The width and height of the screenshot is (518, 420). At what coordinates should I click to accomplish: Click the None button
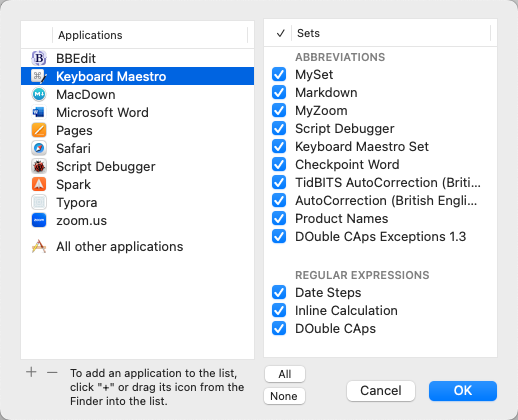coord(284,396)
